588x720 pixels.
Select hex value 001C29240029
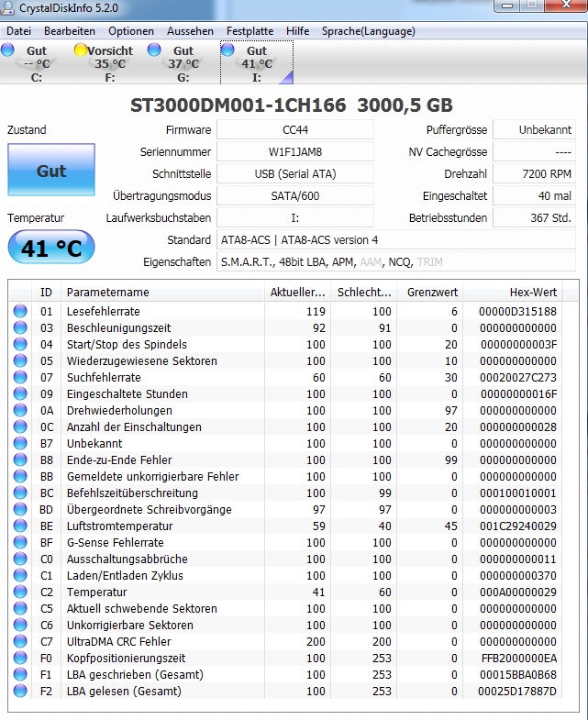click(517, 526)
